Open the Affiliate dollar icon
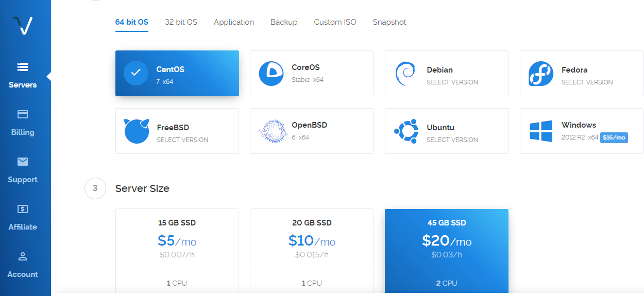The height and width of the screenshot is (296, 644). click(x=23, y=209)
